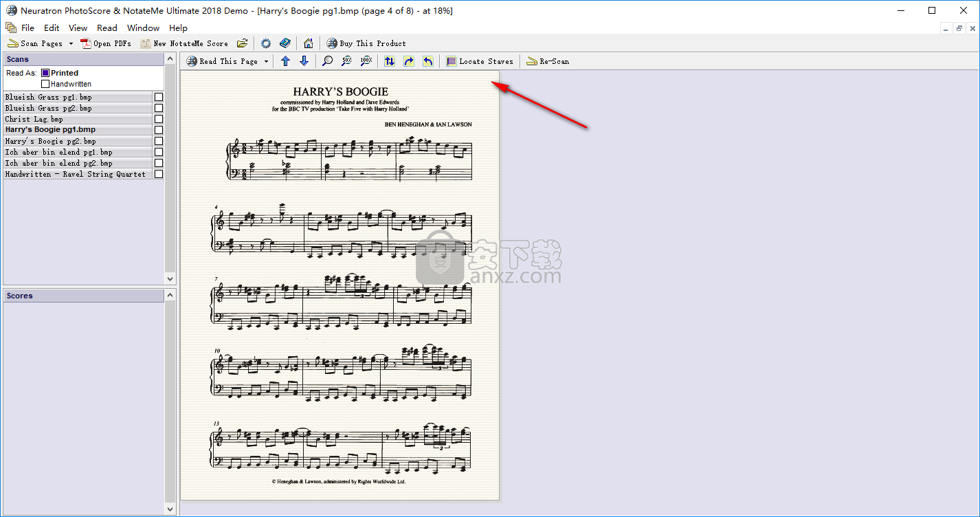Viewport: 980px width, 517px height.
Task: Open Scan Pages dropdown arrow
Action: click(71, 43)
